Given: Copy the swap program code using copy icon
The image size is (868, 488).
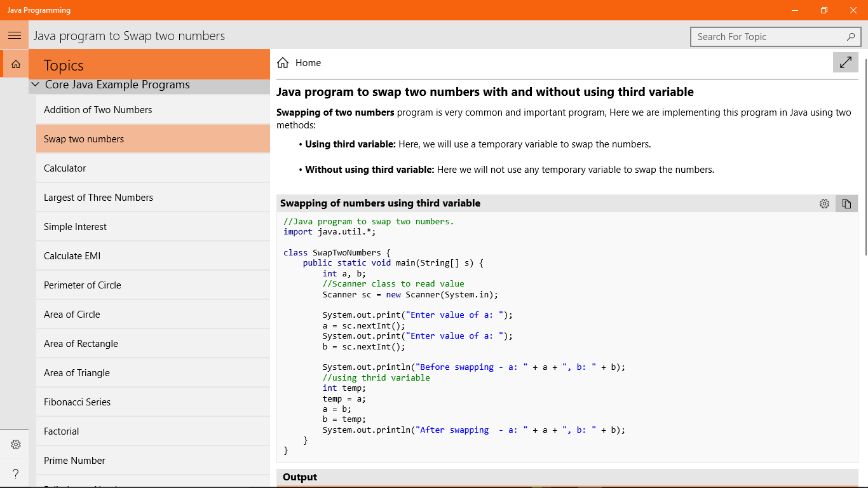Looking at the screenshot, I should point(846,203).
